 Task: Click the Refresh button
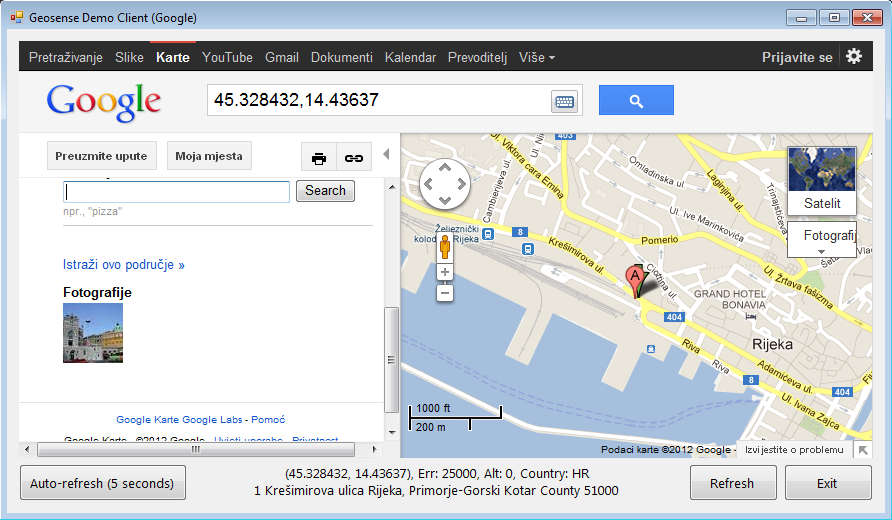[x=732, y=483]
